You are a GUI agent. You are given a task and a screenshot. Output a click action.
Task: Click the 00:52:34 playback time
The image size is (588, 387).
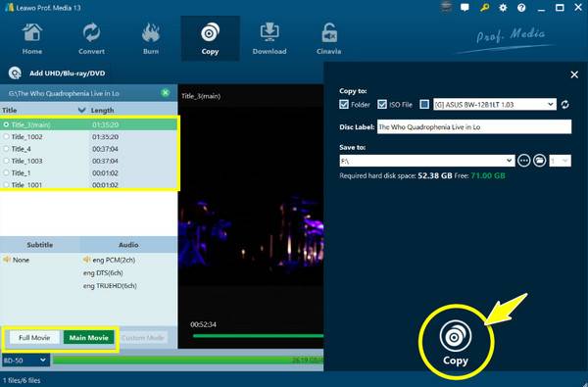[203, 324]
